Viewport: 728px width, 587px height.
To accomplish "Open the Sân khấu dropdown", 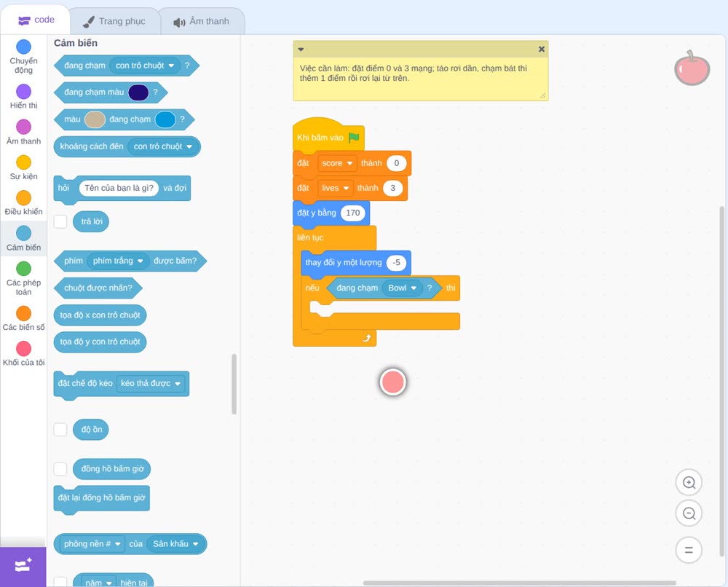I will click(x=175, y=544).
